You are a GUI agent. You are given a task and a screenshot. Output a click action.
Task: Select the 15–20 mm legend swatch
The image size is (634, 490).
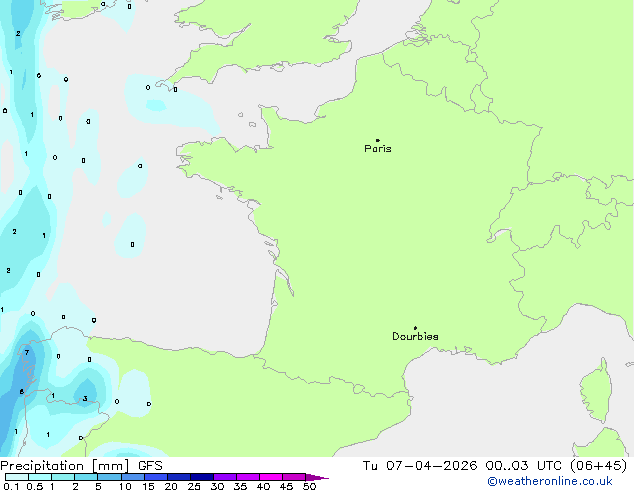156,477
